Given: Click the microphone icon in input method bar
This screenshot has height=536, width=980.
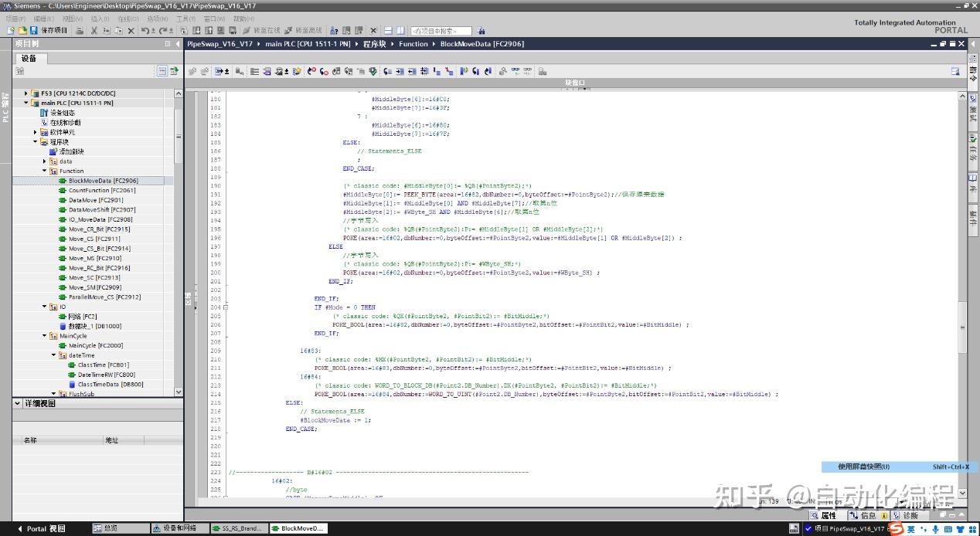Looking at the screenshot, I should pos(936,528).
